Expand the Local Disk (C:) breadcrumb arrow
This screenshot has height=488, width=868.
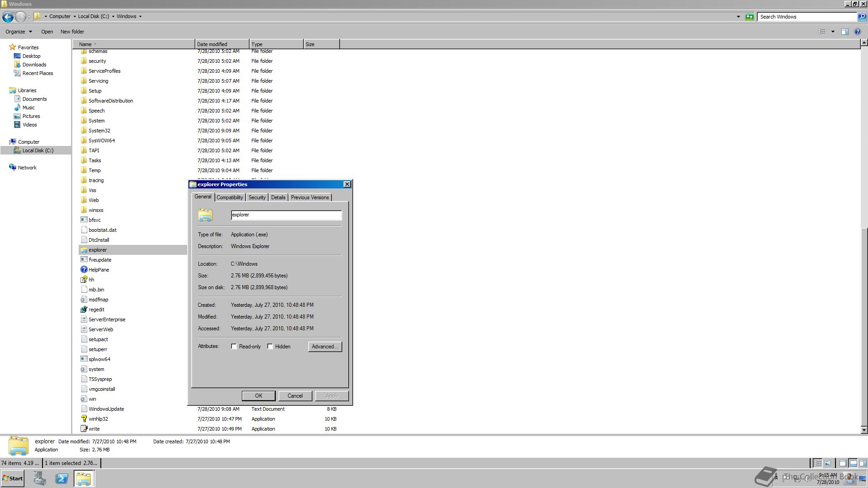[x=113, y=16]
